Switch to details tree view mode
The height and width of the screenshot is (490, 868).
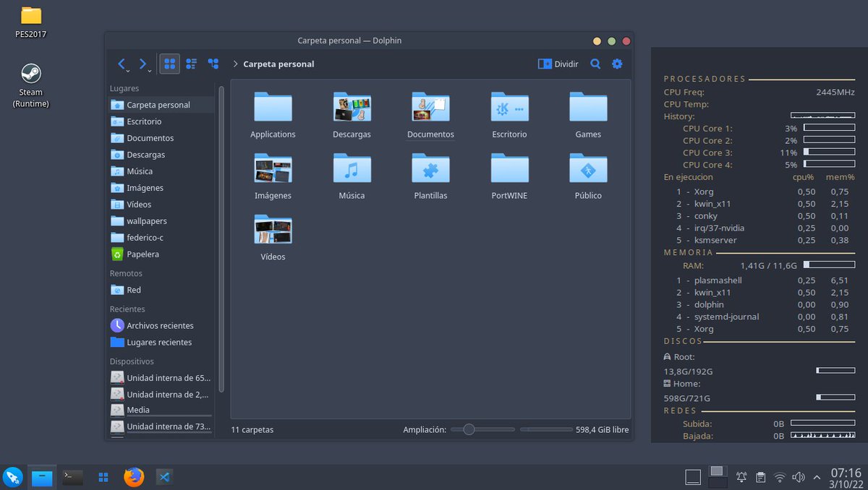tap(213, 64)
